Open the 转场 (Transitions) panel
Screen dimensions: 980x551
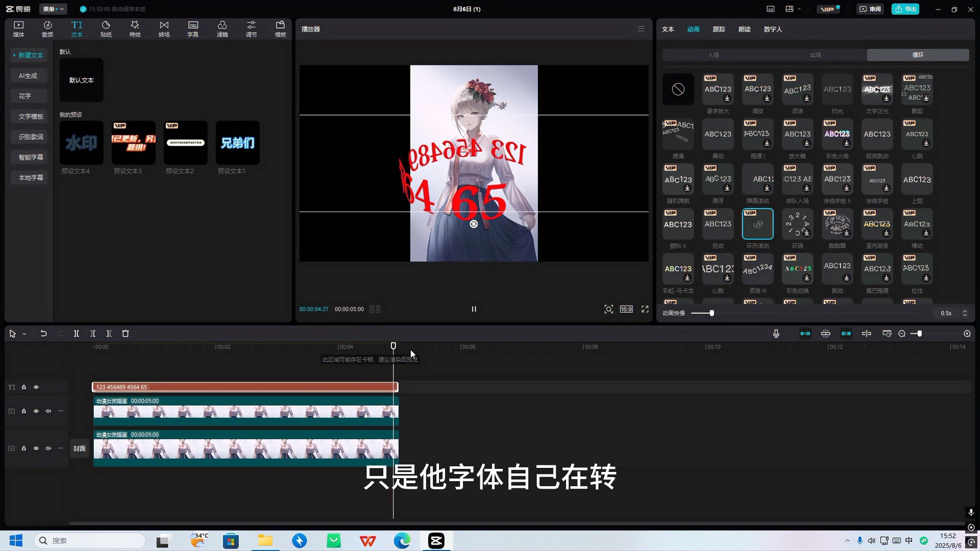pyautogui.click(x=164, y=28)
